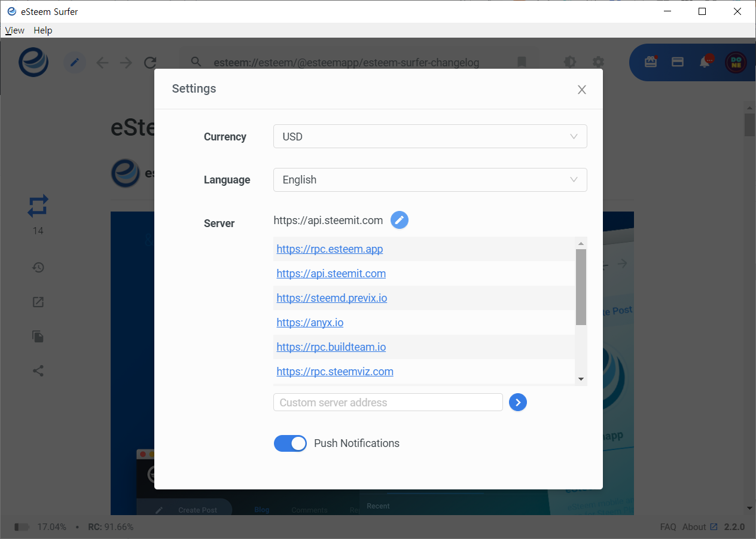Go forward with the right arrow
This screenshot has width=756, height=539.
click(126, 63)
